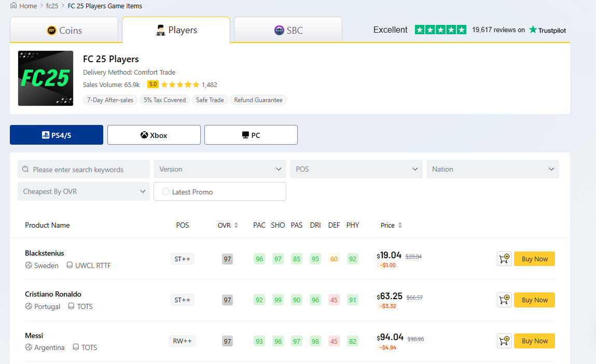Buy Now for Blackstenius

point(534,259)
